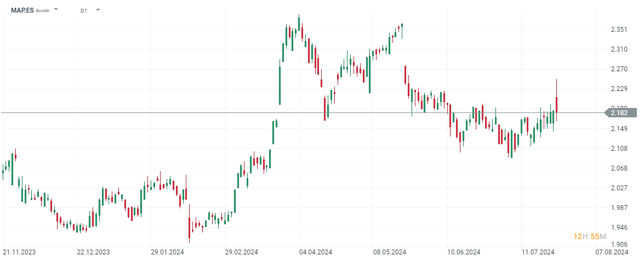Open the MAP.ES symbol dropdown arrow

coord(56,10)
